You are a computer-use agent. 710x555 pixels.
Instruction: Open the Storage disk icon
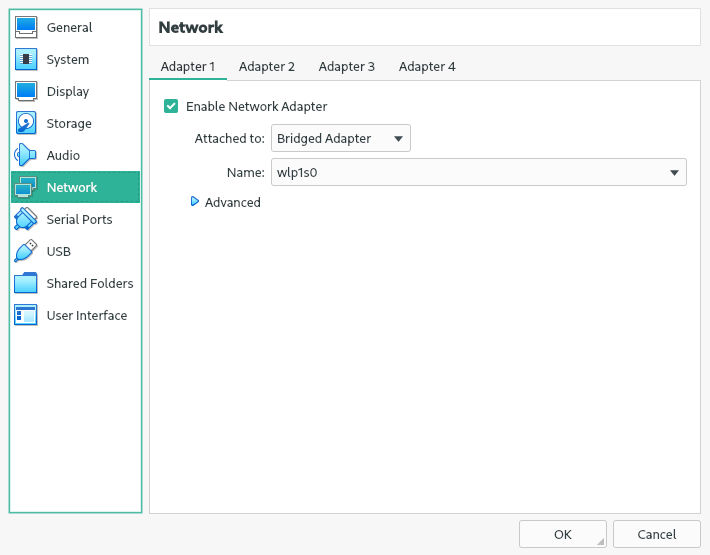click(26, 123)
